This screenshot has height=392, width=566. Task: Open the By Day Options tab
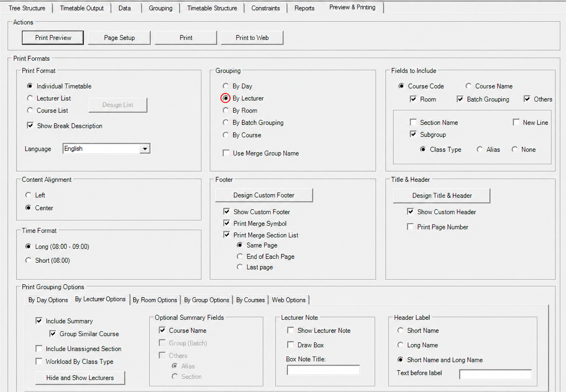click(x=48, y=300)
